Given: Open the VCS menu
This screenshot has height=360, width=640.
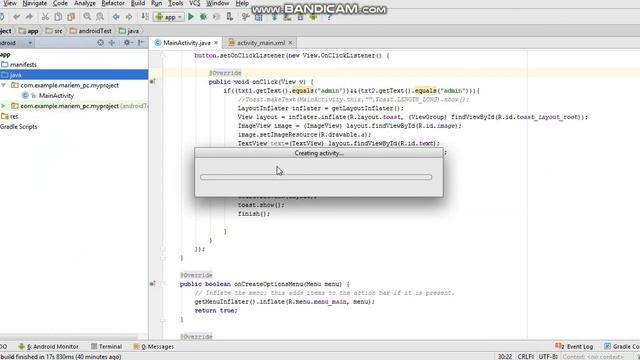Looking at the screenshot, I should 195,3.
